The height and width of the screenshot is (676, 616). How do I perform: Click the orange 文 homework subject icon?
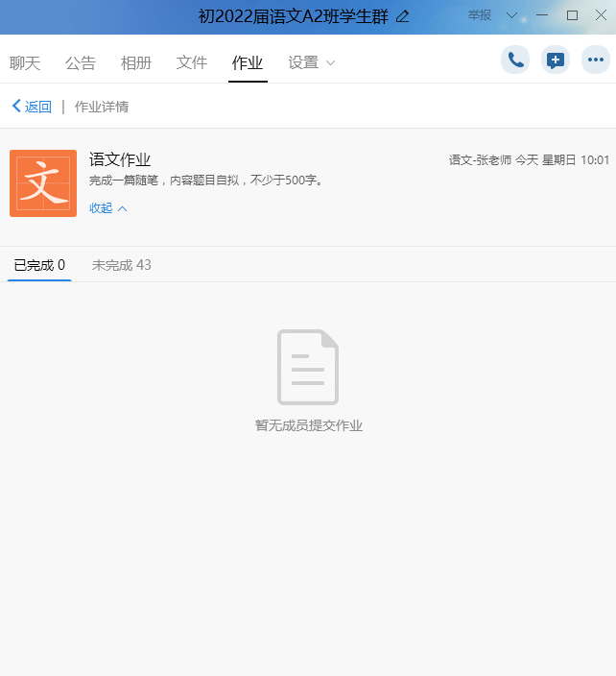pos(43,183)
